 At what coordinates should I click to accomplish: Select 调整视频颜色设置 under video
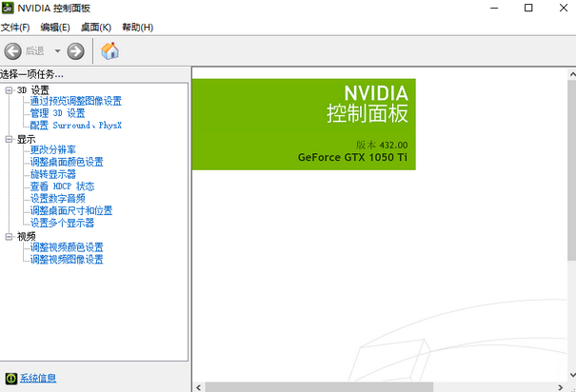click(x=67, y=247)
